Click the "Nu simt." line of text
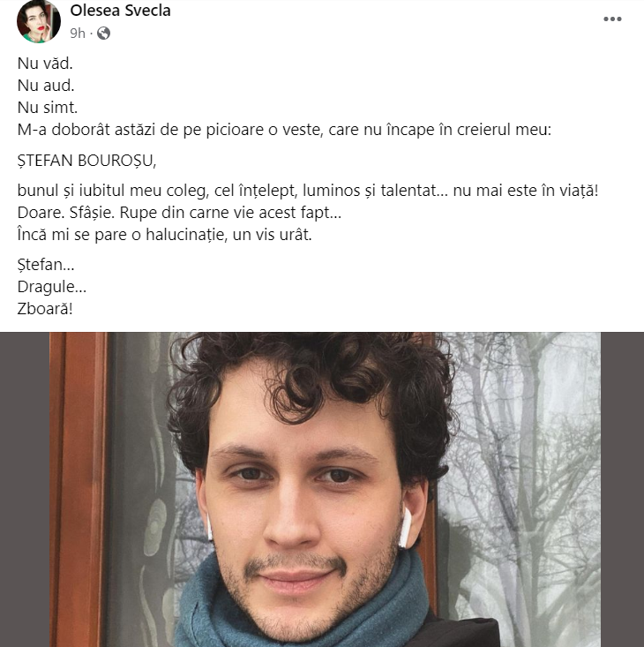Viewport: 644px width, 647px height. 48,108
